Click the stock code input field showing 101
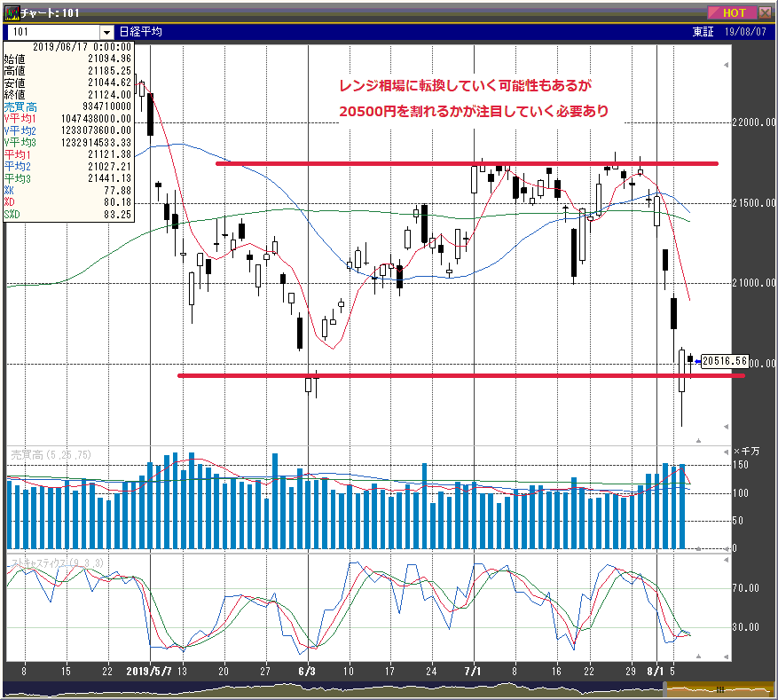The width and height of the screenshot is (778, 700). click(53, 32)
